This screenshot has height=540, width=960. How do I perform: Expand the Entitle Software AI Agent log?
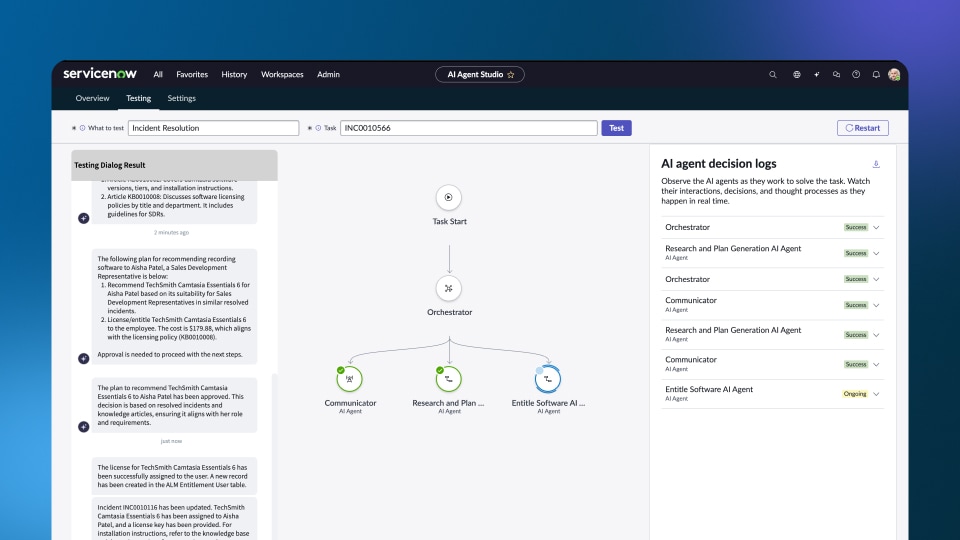876,394
